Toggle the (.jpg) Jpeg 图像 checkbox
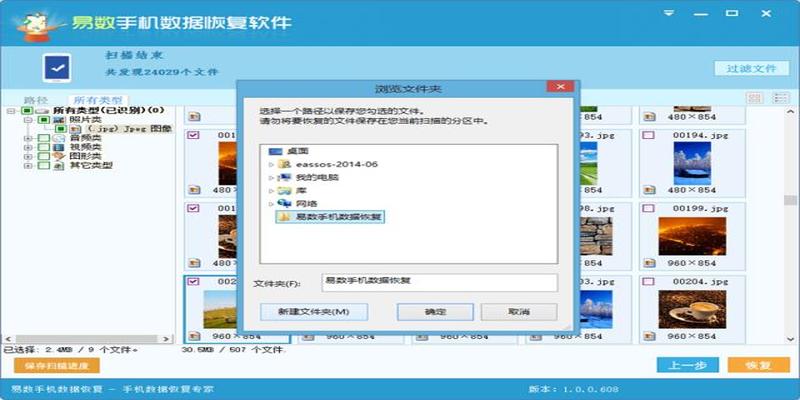800x400 pixels. point(62,129)
